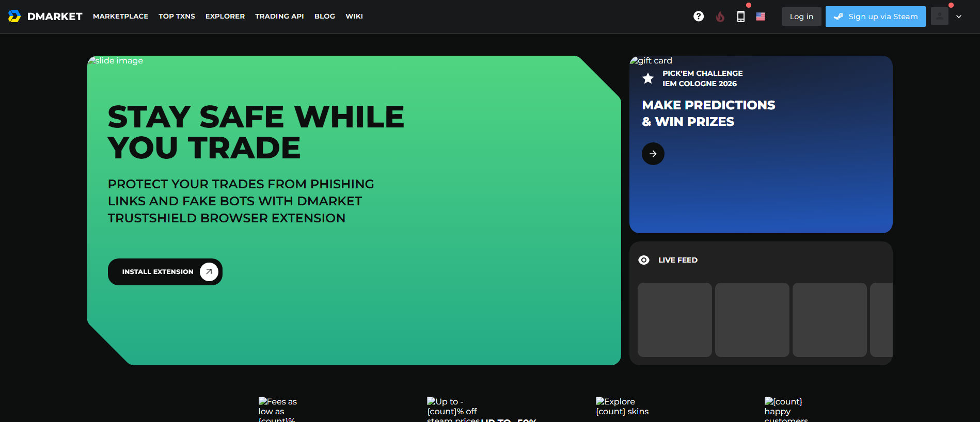
Task: Sign up via Steam button
Action: click(x=876, y=17)
